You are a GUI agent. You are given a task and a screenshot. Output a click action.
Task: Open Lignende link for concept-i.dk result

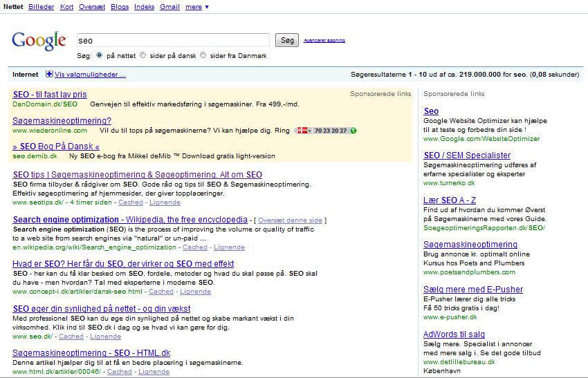pyautogui.click(x=195, y=292)
